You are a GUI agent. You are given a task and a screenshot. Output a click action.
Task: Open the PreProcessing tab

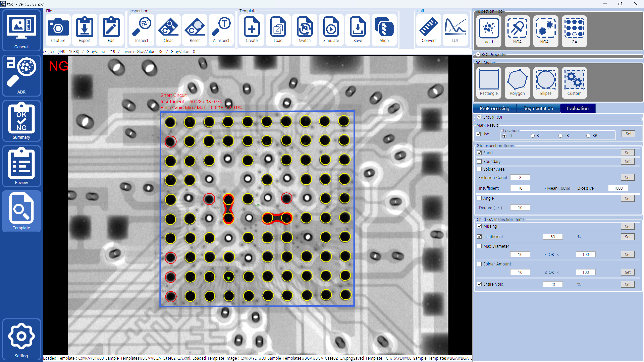coord(494,108)
